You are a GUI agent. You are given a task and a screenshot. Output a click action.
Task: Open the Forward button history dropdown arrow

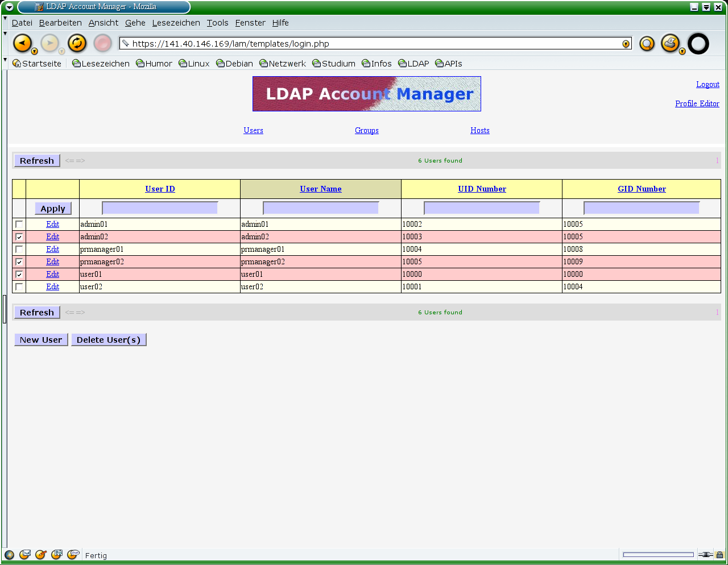(62, 51)
